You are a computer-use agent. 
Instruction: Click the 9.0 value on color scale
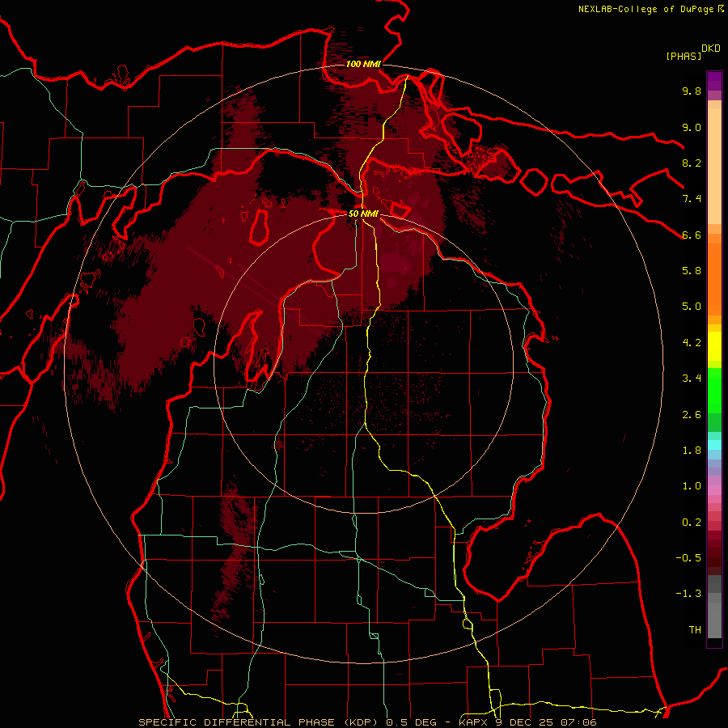point(692,127)
